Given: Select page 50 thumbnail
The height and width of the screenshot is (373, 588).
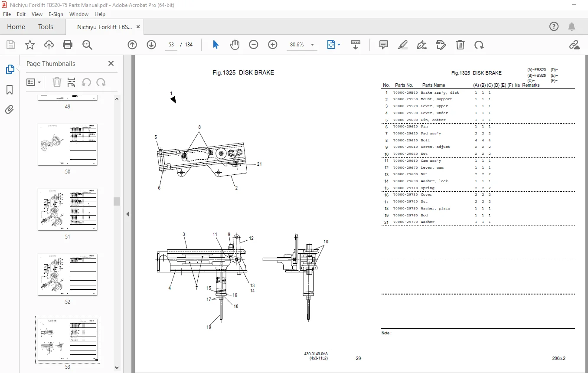Looking at the screenshot, I should click(x=68, y=144).
